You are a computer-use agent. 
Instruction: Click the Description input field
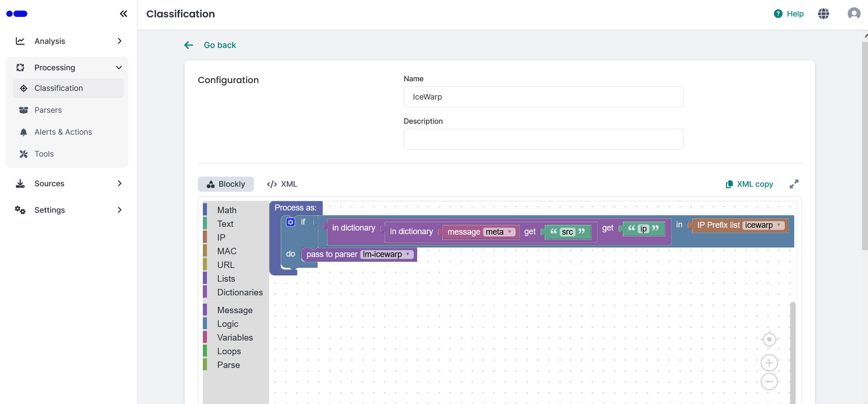(543, 139)
